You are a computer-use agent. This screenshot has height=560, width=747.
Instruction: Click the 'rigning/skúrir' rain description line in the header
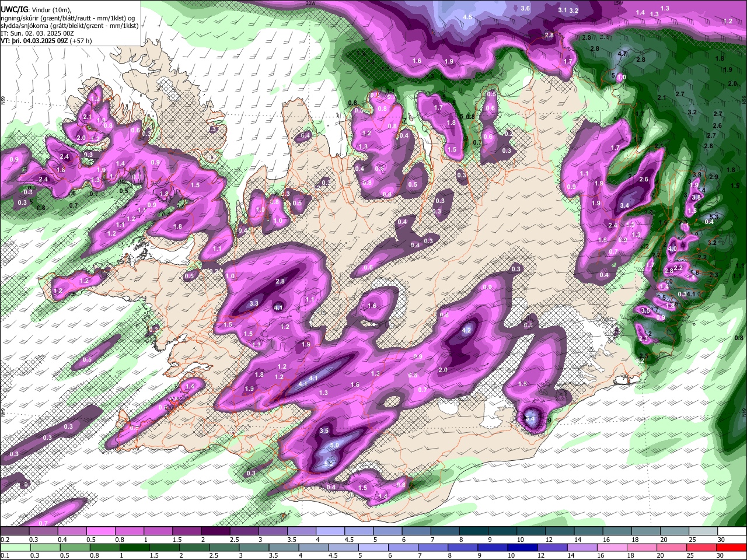coord(68,17)
